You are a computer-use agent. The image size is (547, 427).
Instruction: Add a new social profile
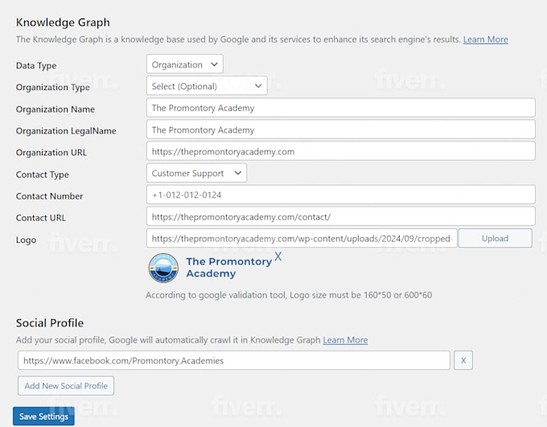[x=66, y=385]
